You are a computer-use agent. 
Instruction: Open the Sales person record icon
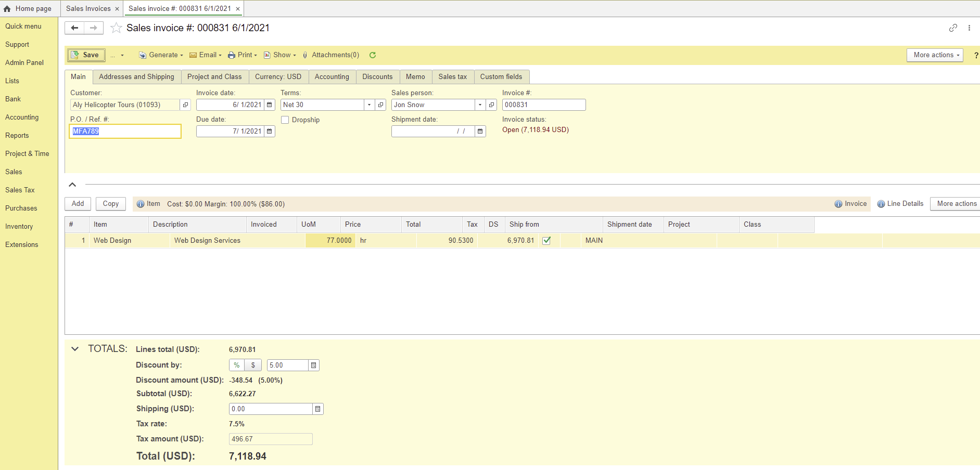coord(492,105)
